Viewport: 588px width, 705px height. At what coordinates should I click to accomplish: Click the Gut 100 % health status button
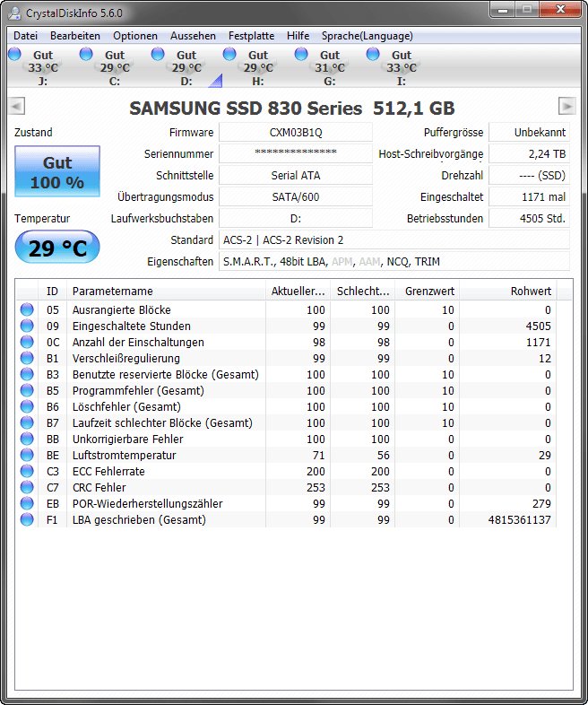(57, 171)
